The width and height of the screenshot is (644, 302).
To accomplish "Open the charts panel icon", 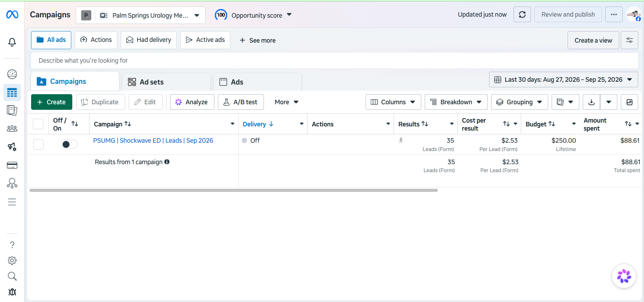I will [x=629, y=102].
